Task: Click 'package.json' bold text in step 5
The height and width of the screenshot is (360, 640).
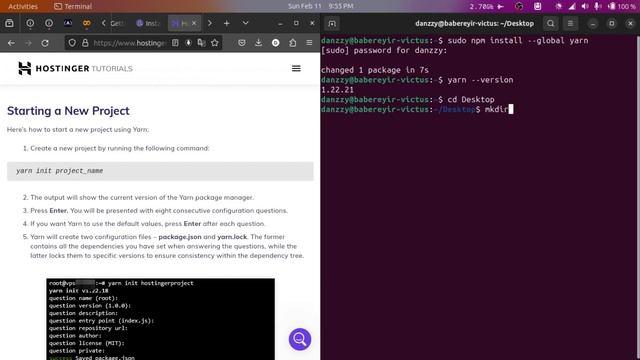Action: pyautogui.click(x=180, y=237)
